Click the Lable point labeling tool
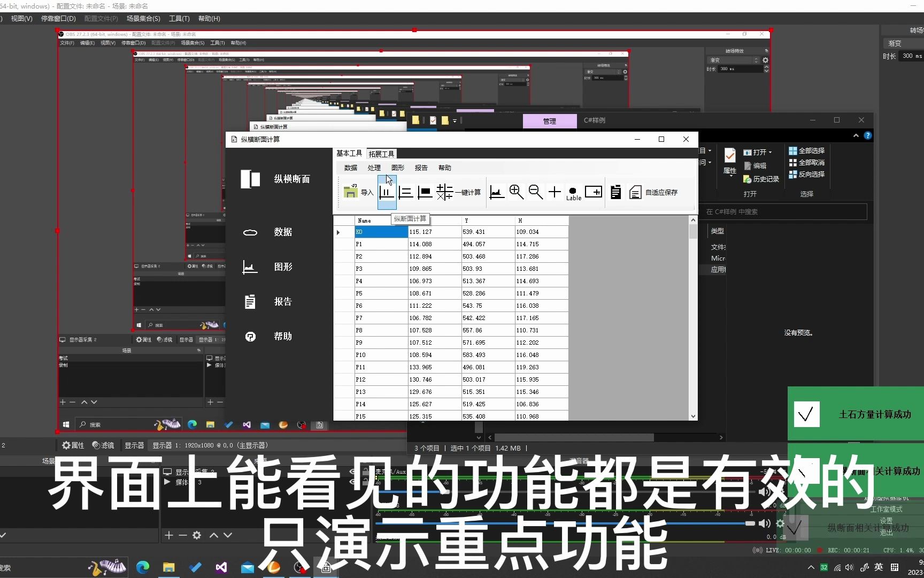This screenshot has height=578, width=924. pyautogui.click(x=573, y=192)
